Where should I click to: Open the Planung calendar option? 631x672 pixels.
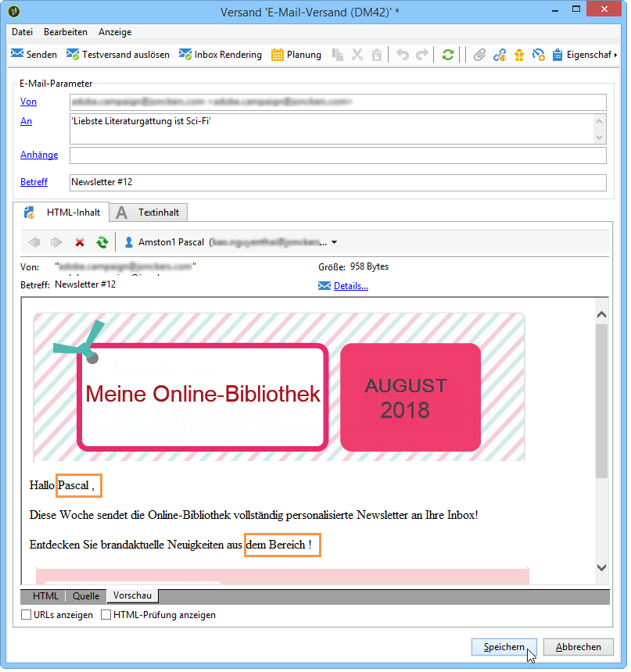(x=296, y=55)
